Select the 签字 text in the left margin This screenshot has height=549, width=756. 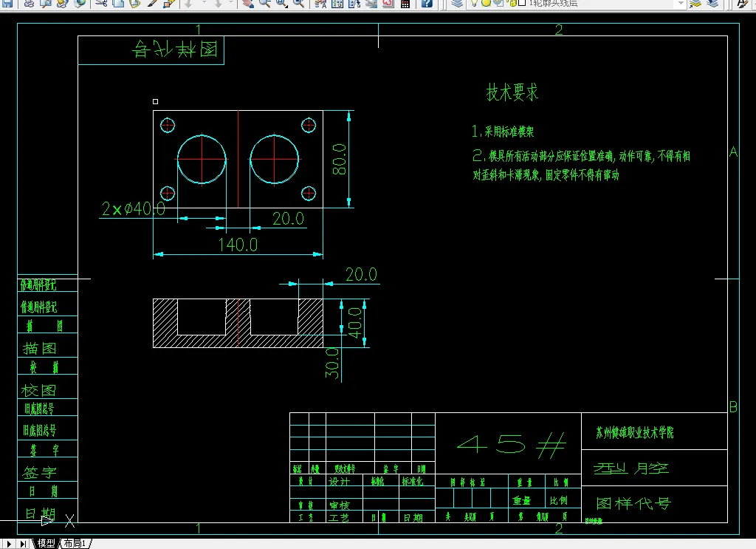[40, 472]
